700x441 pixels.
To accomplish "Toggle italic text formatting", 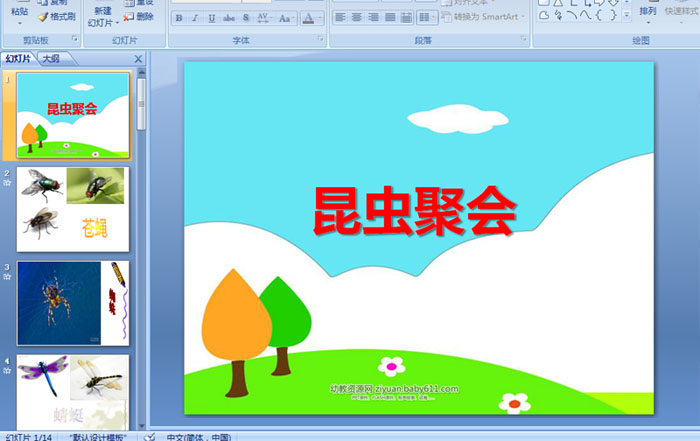I will click(196, 18).
